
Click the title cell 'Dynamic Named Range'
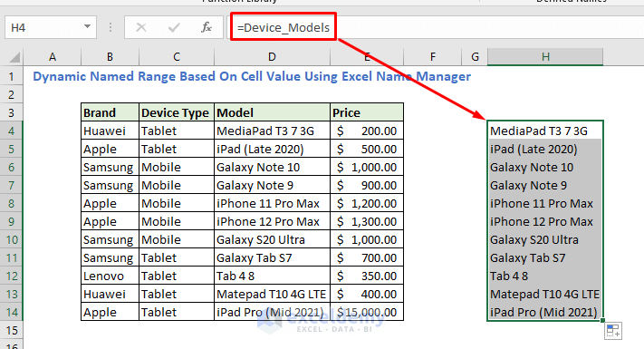pos(252,76)
